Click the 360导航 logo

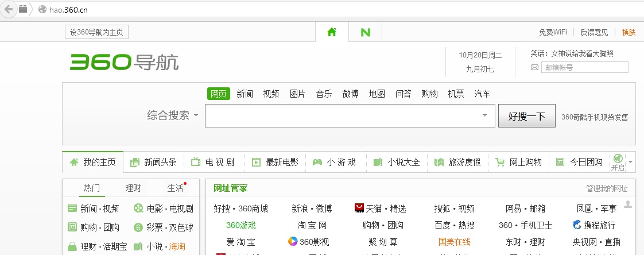[125, 62]
